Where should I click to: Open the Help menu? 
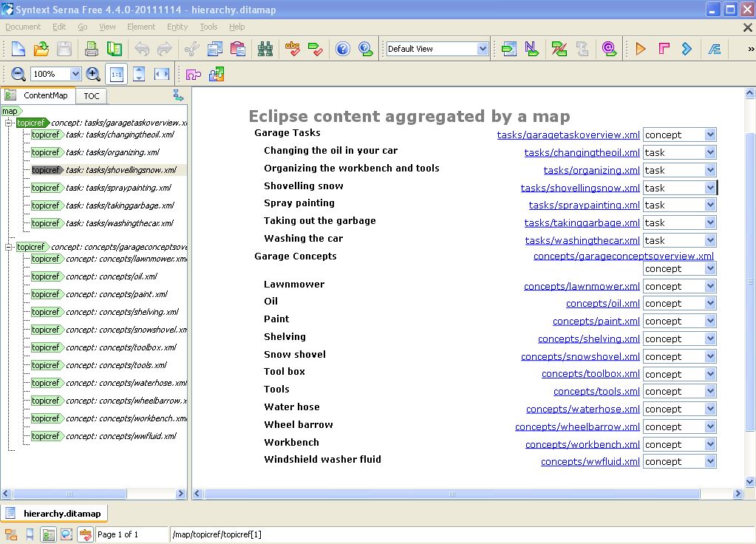[x=236, y=27]
